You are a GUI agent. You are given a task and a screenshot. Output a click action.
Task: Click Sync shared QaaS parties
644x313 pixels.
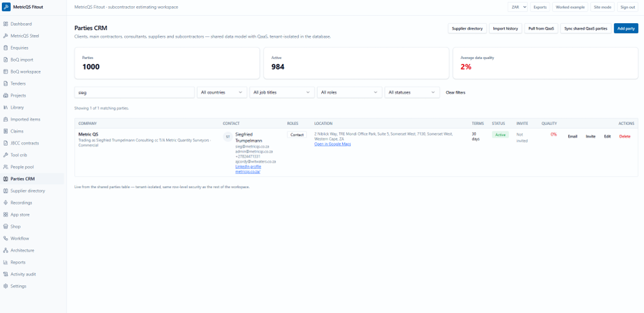tap(586, 28)
